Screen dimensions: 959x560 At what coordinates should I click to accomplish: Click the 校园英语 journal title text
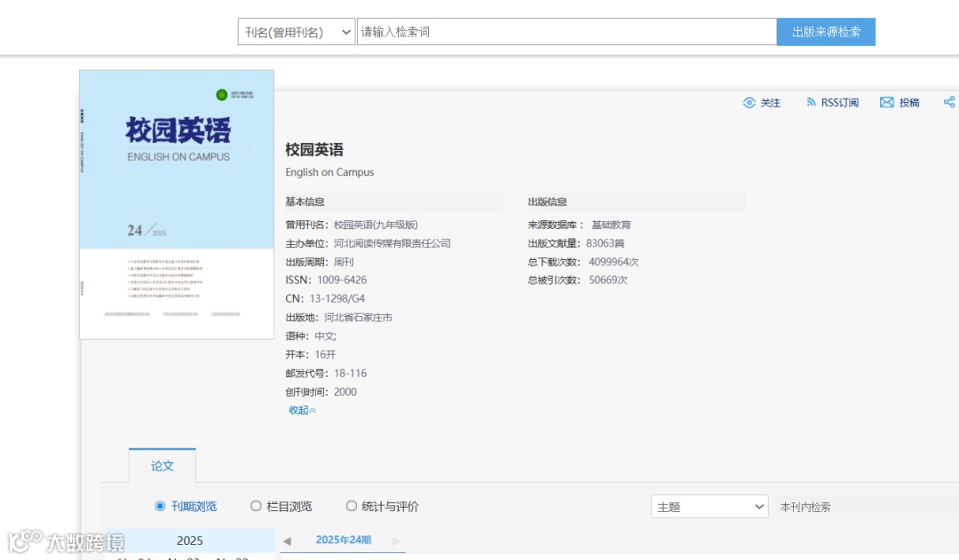click(314, 150)
